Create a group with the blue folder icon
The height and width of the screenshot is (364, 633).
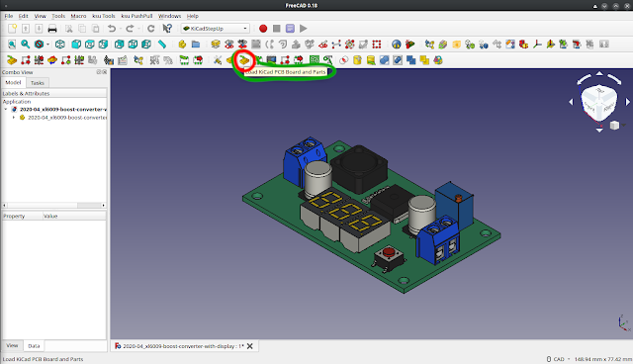click(x=196, y=45)
